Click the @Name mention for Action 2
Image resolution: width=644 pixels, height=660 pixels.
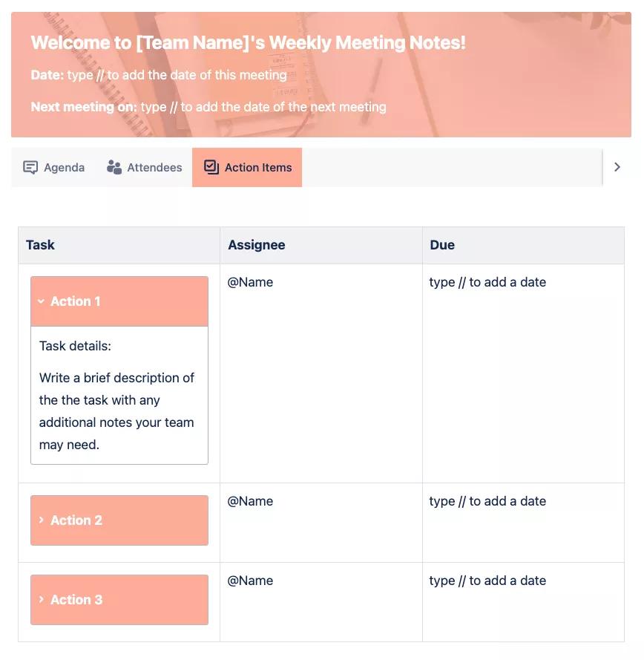[250, 501]
